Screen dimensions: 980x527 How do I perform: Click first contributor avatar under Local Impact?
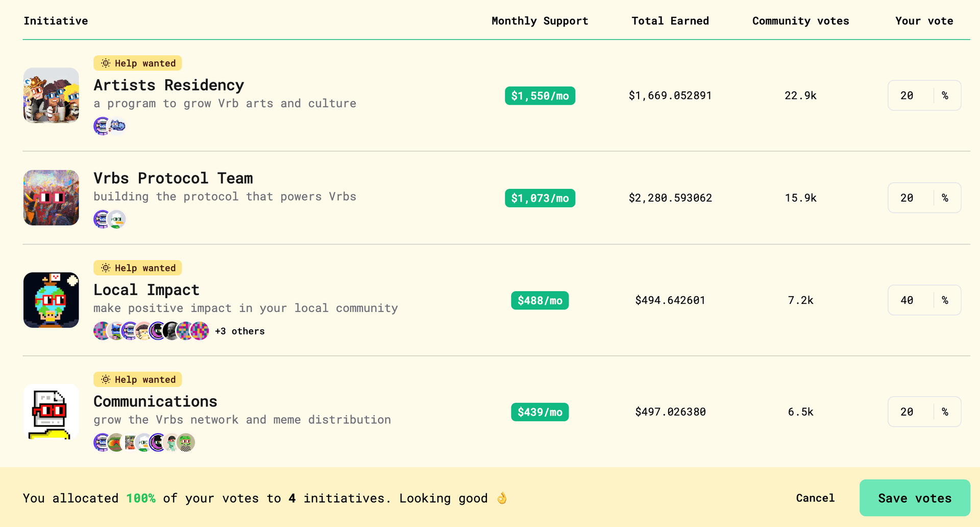pos(102,331)
